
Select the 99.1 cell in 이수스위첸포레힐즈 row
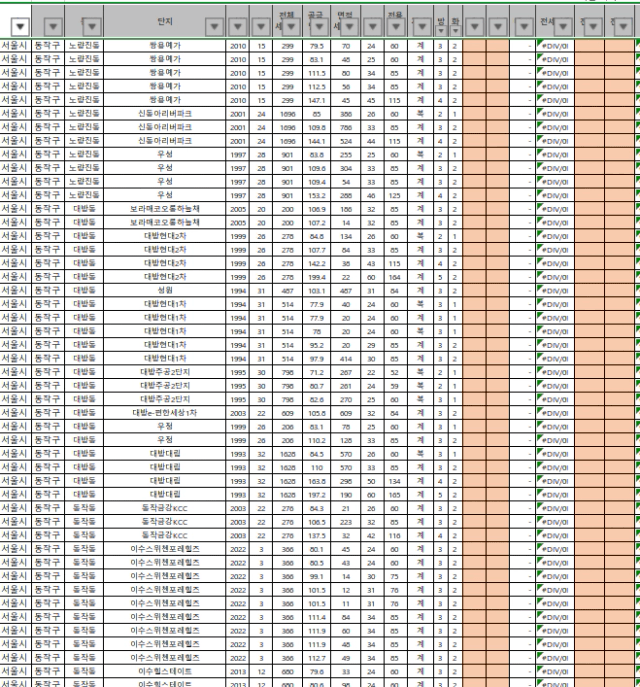[x=316, y=576]
